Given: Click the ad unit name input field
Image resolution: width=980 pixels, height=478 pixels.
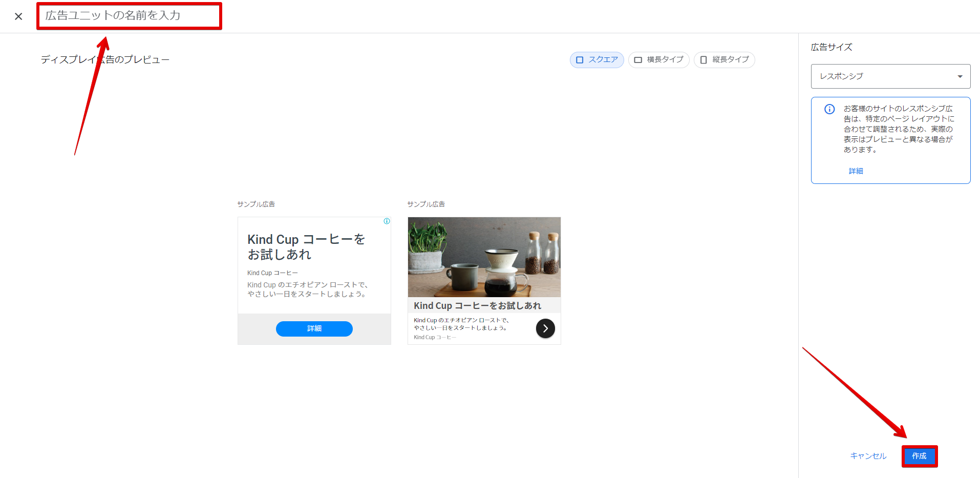Looking at the screenshot, I should pos(129,16).
